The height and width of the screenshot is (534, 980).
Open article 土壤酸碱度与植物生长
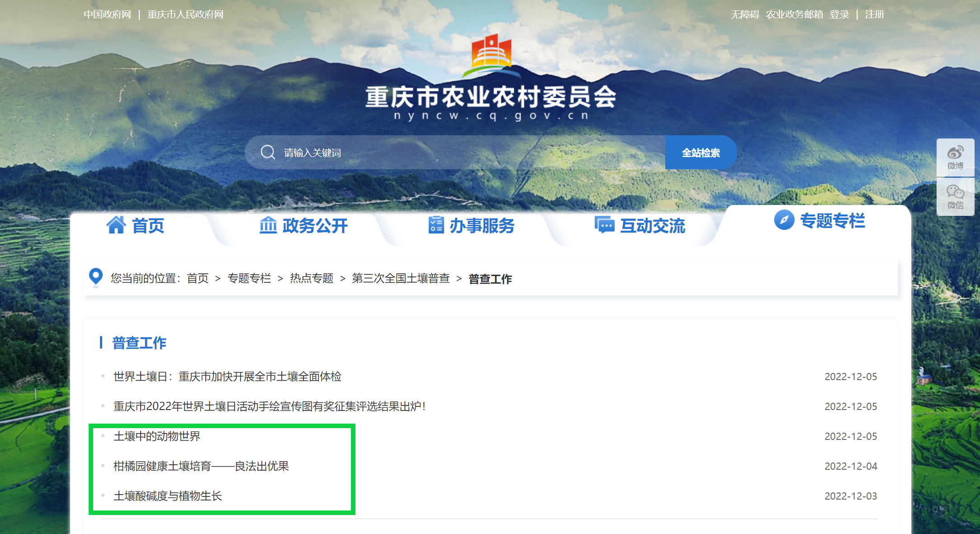pos(168,496)
